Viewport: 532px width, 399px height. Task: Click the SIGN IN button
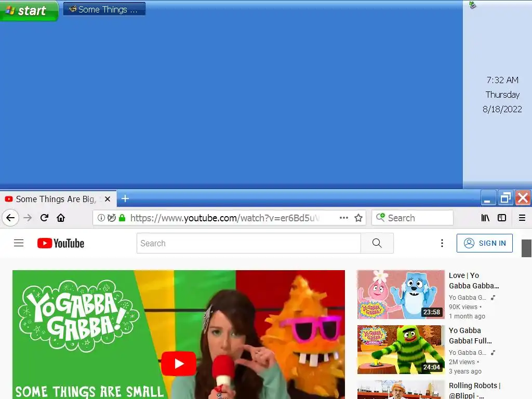coord(485,243)
